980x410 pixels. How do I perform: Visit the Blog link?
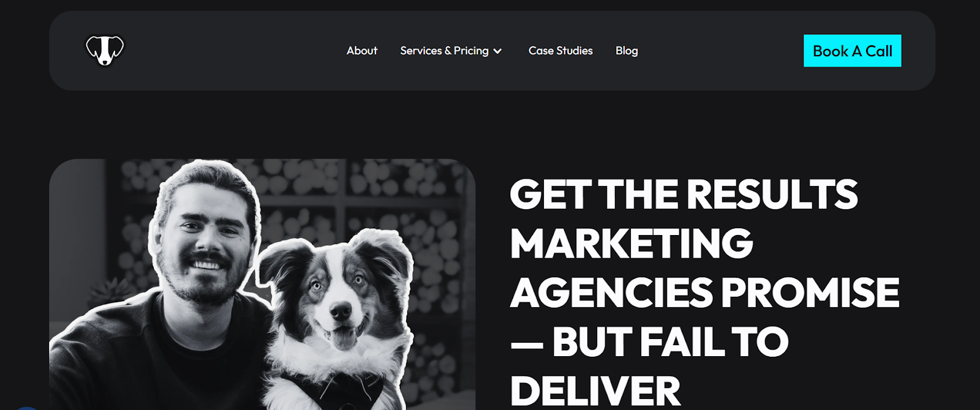click(627, 51)
